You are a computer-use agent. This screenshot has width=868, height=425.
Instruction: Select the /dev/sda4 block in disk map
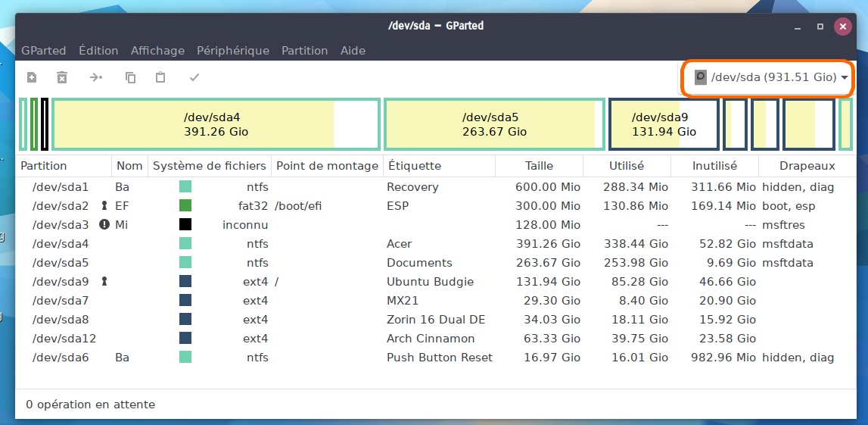tap(216, 124)
